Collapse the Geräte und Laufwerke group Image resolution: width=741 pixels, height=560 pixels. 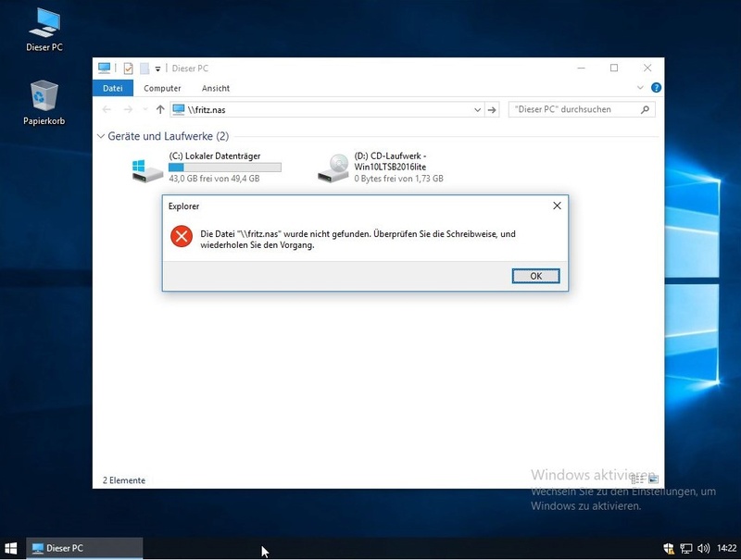click(x=101, y=136)
